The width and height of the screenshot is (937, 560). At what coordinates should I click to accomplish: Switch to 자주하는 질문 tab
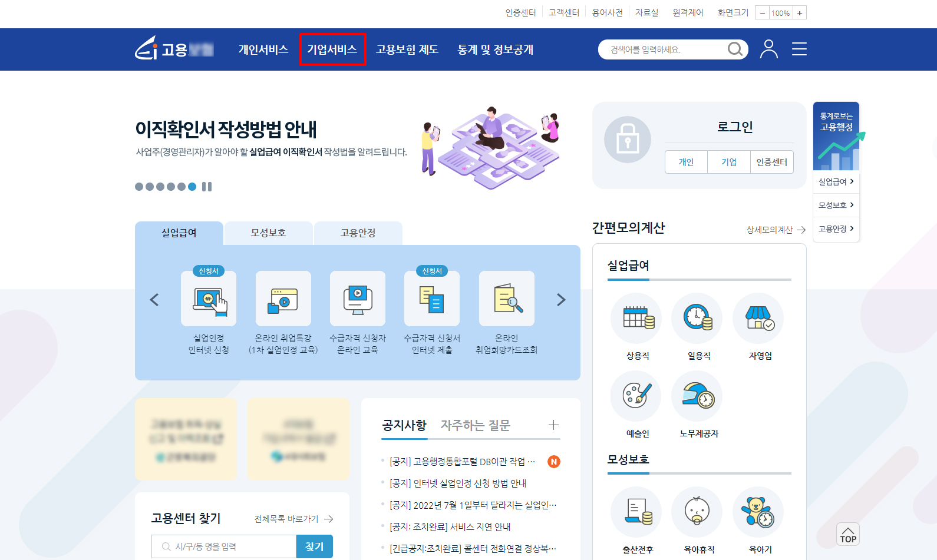tap(476, 425)
